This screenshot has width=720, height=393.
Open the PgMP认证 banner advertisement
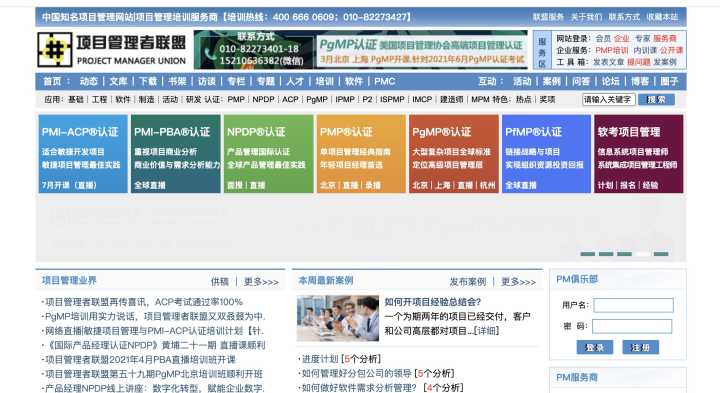421,50
